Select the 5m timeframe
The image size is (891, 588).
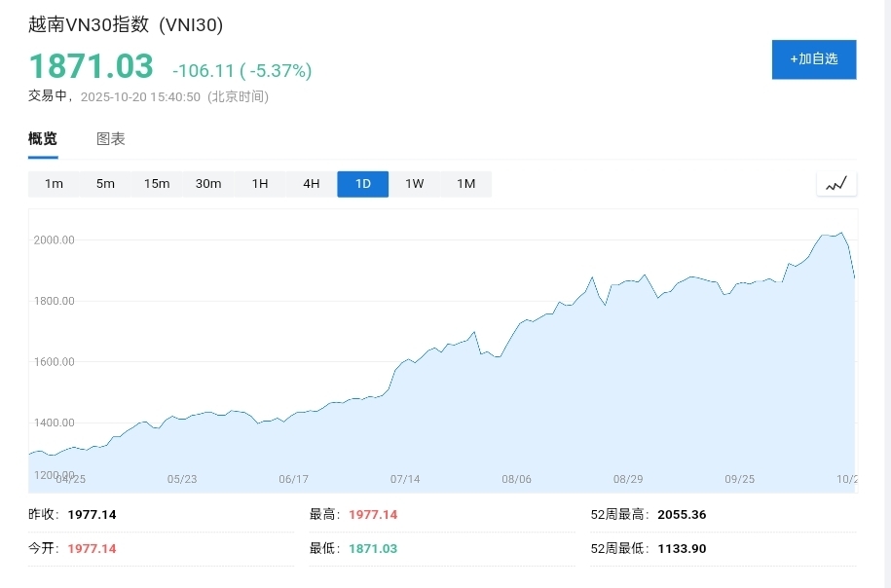[105, 184]
